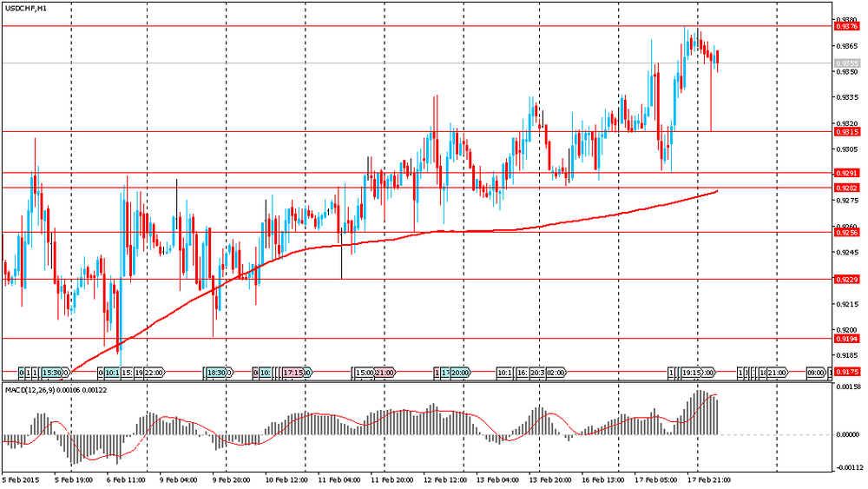The width and height of the screenshot is (868, 489).
Task: Select the 0.9282 price level tag
Action: coord(847,188)
